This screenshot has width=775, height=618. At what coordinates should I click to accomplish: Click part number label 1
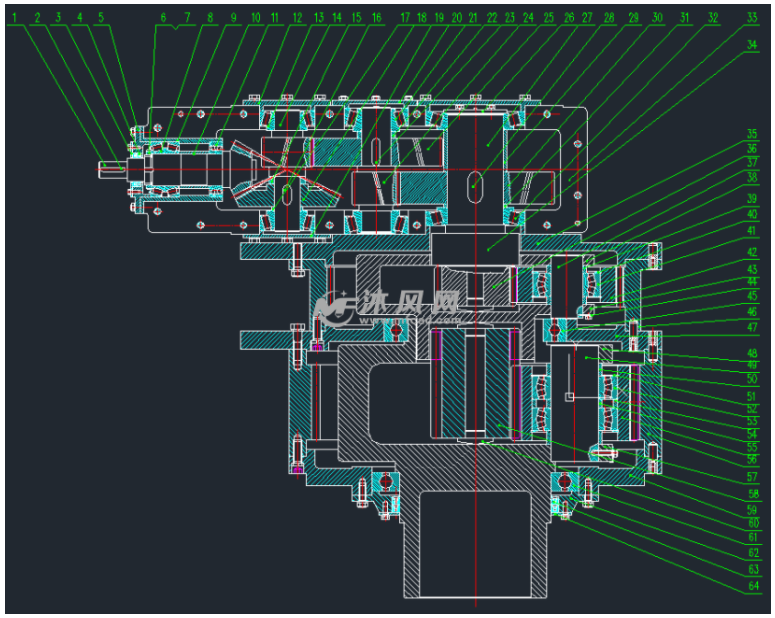tap(14, 17)
